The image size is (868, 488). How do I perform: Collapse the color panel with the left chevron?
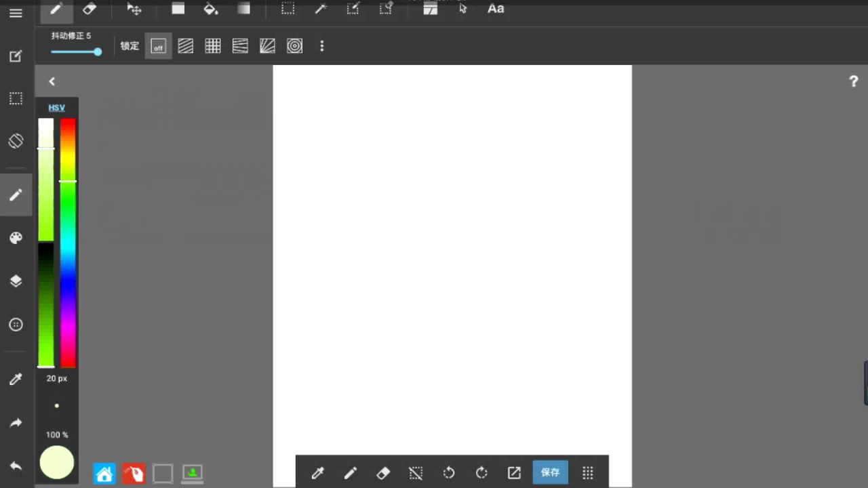tap(52, 81)
